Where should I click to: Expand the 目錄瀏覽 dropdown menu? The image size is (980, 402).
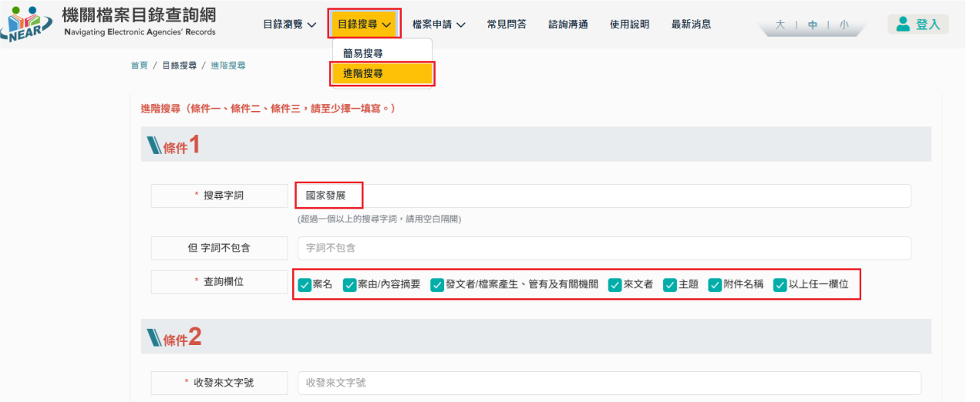click(289, 25)
